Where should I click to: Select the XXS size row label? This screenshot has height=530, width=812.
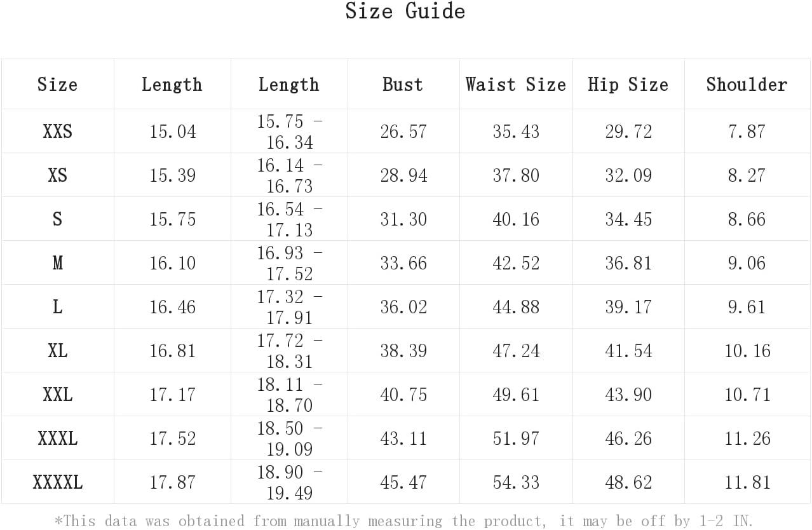point(57,132)
